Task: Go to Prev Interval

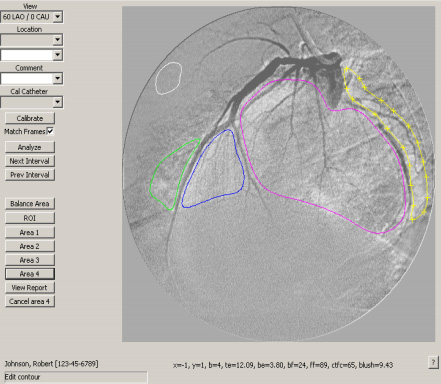Action: point(30,175)
